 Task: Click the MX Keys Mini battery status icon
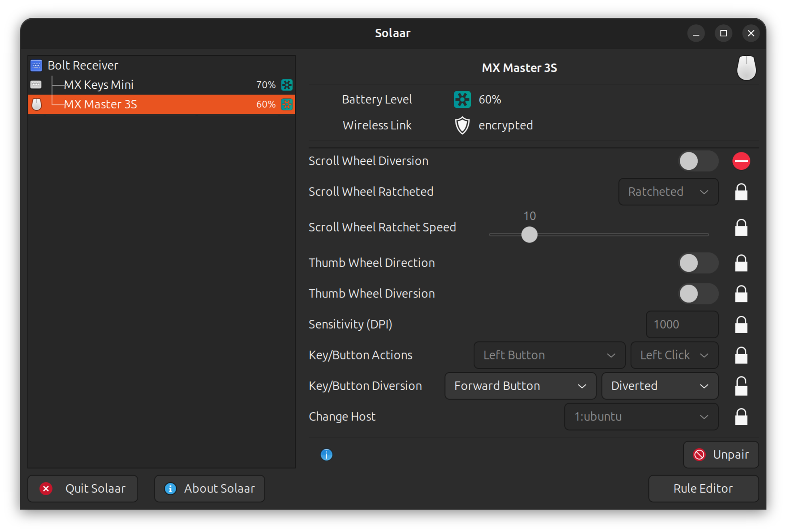coord(287,85)
